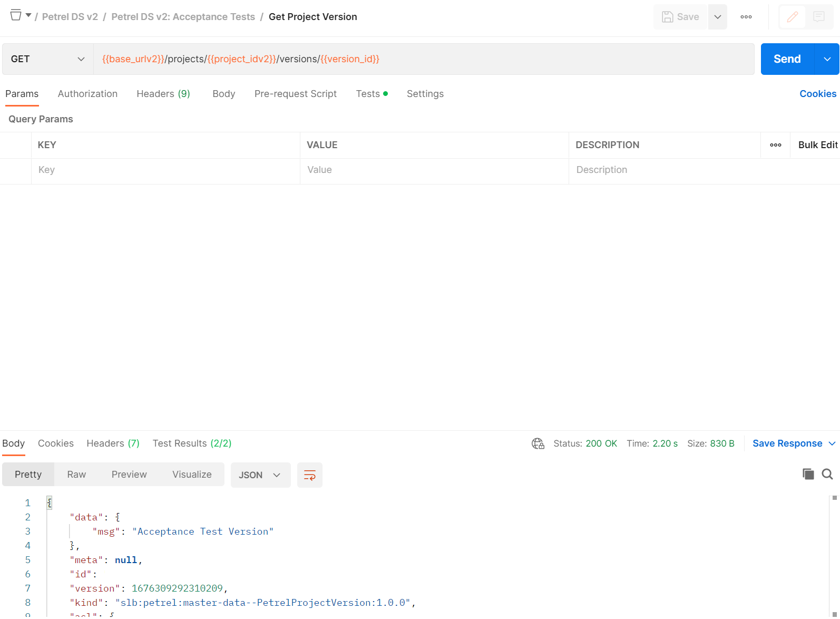840x619 pixels.
Task: Open the Settings tab
Action: tap(425, 94)
